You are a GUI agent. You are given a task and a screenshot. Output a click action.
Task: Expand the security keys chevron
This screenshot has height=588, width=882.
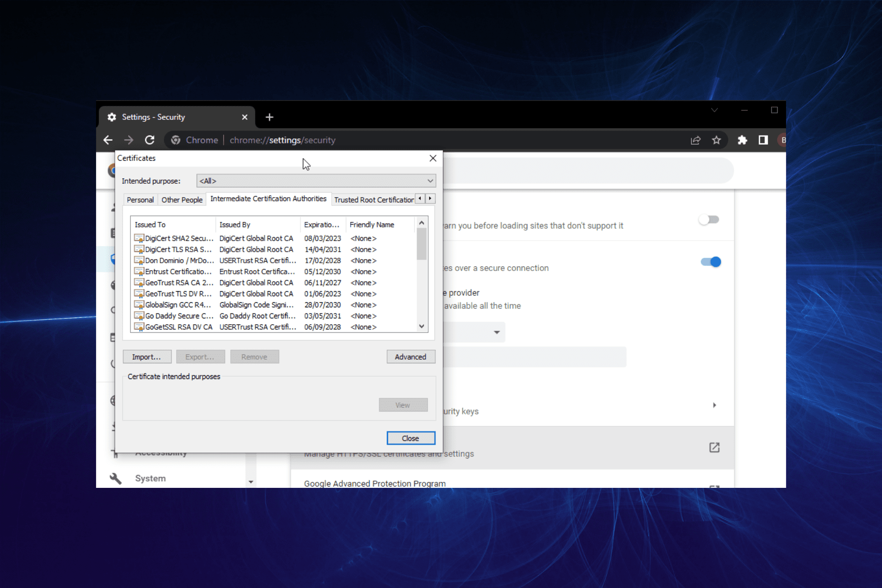pyautogui.click(x=714, y=405)
